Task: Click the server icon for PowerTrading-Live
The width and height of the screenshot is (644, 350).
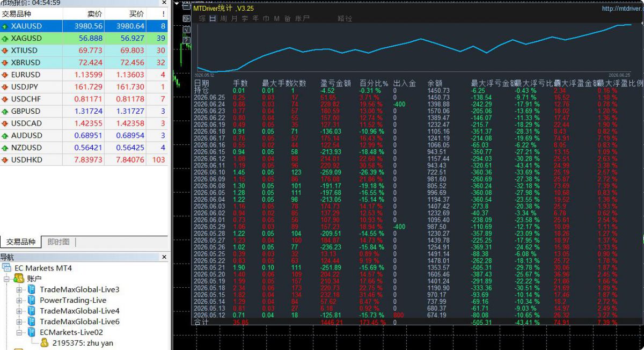Action: coord(31,300)
